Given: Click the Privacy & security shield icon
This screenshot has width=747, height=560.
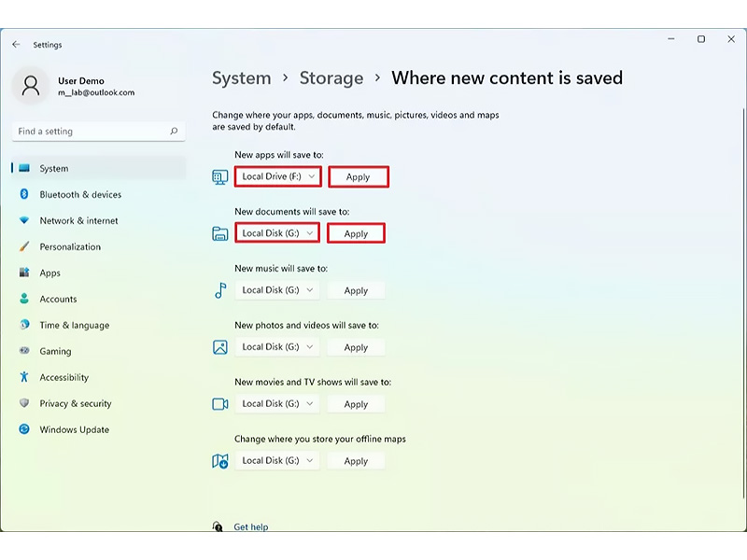Looking at the screenshot, I should coord(24,403).
